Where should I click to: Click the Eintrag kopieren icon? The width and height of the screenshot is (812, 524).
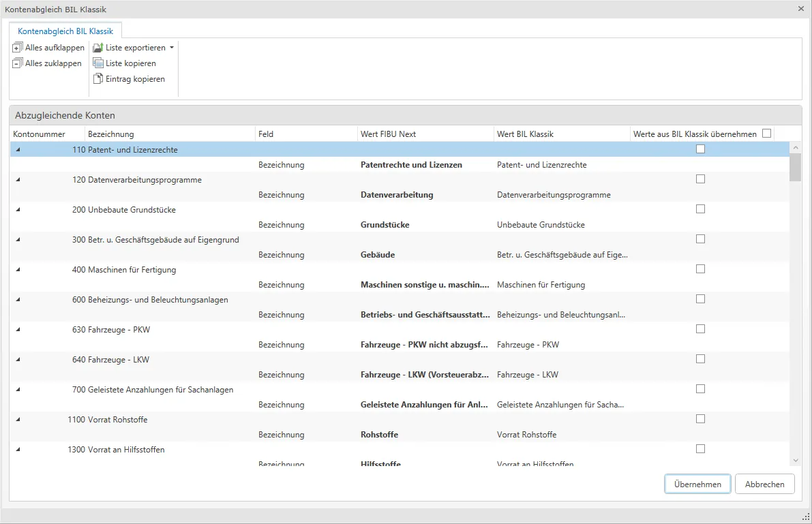[98, 79]
